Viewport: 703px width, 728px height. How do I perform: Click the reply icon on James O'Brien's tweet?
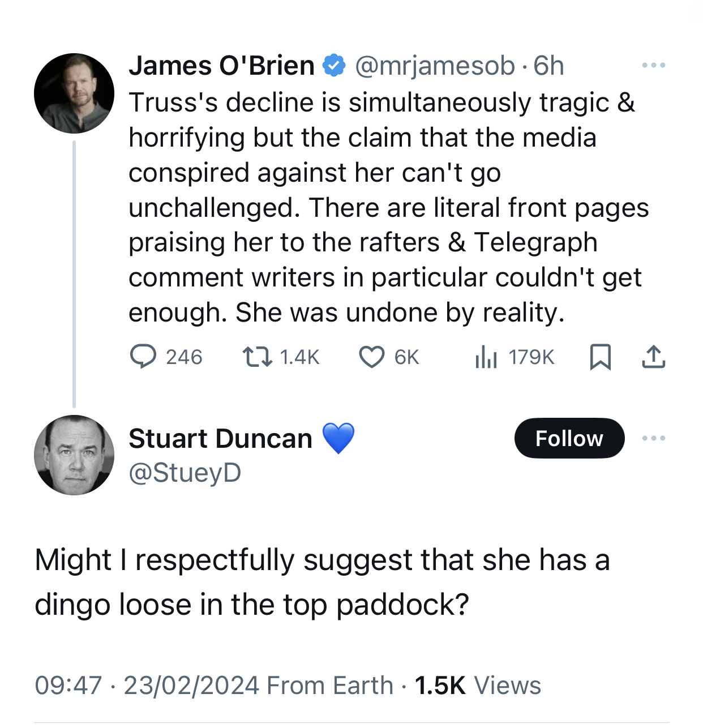coord(143,357)
